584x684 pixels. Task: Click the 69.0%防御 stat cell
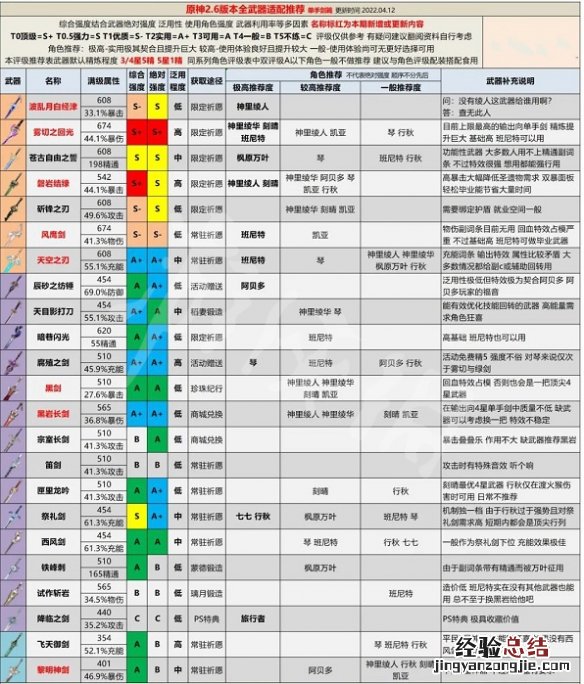pyautogui.click(x=104, y=292)
